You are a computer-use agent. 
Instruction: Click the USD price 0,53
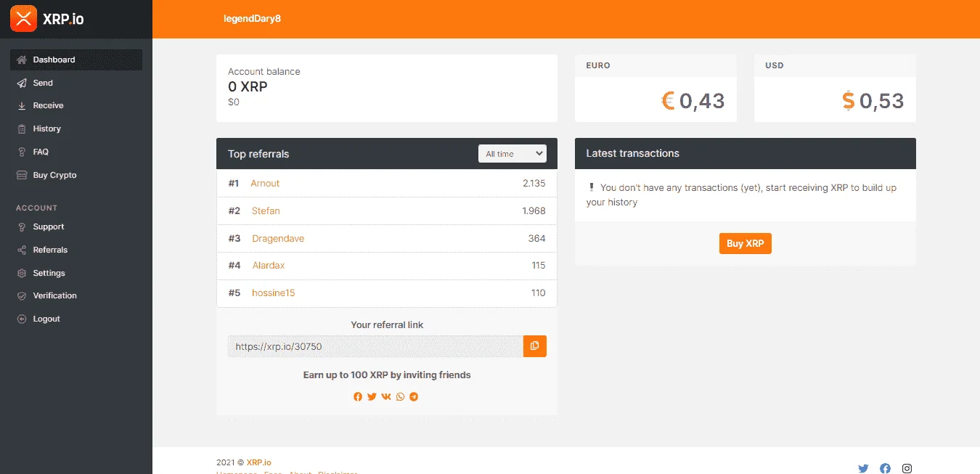tap(882, 101)
